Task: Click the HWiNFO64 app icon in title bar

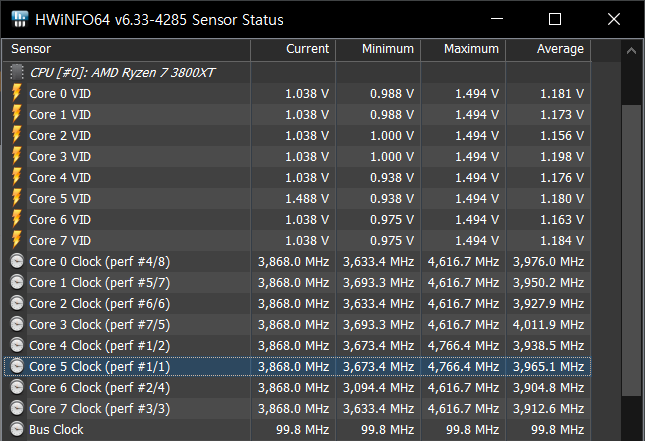Action: click(x=19, y=19)
